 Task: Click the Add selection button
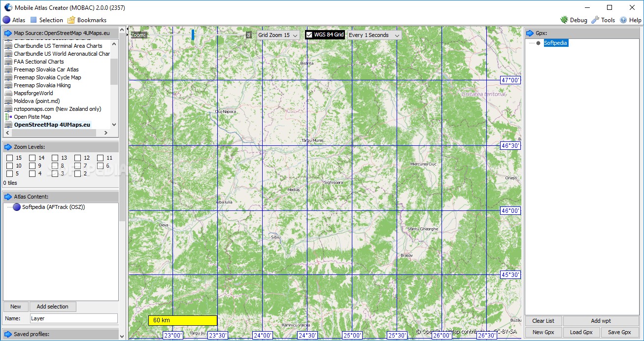click(x=53, y=307)
